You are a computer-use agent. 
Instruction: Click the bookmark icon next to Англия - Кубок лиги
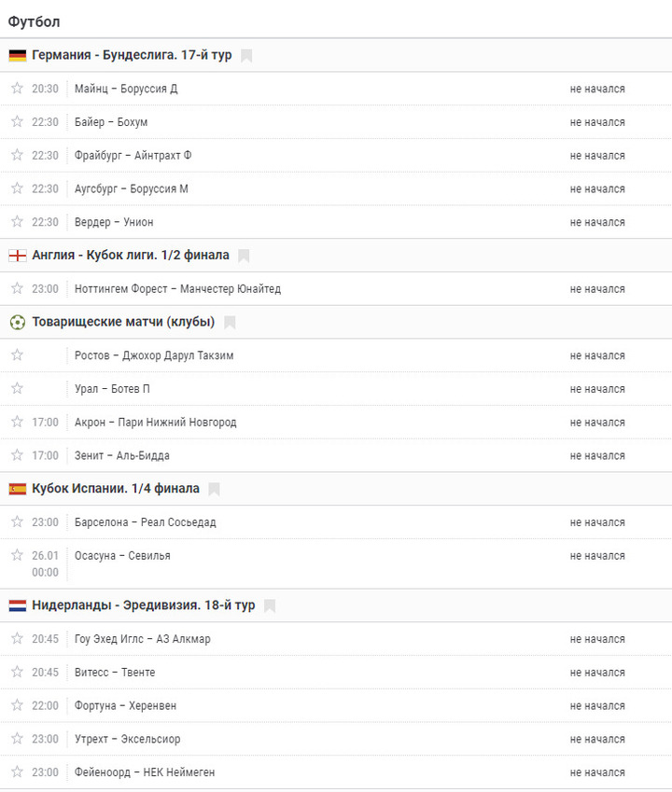(244, 256)
